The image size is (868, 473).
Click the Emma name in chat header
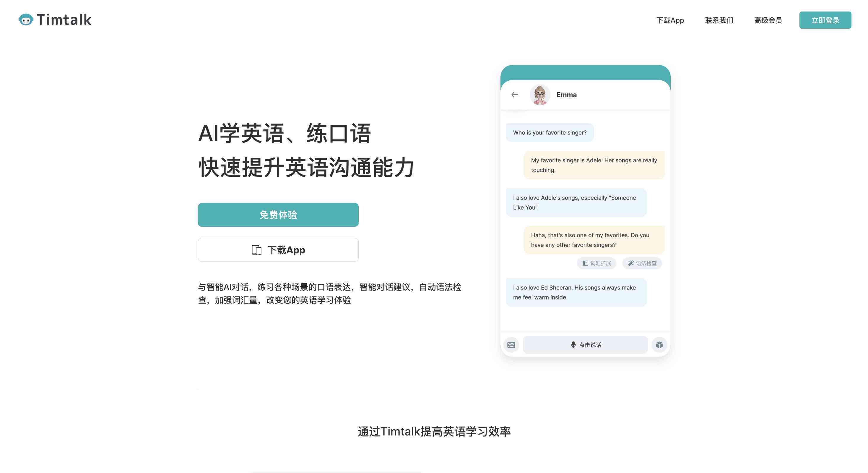(x=566, y=95)
